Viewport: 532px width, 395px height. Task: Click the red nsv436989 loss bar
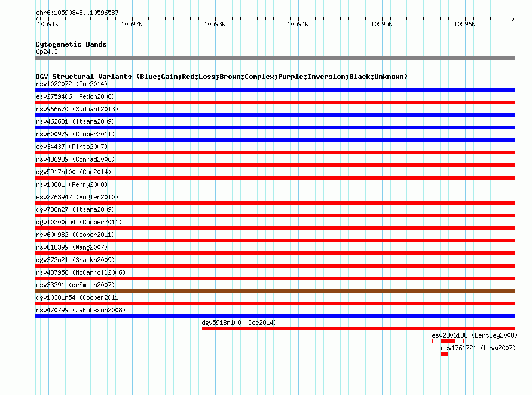275,165
